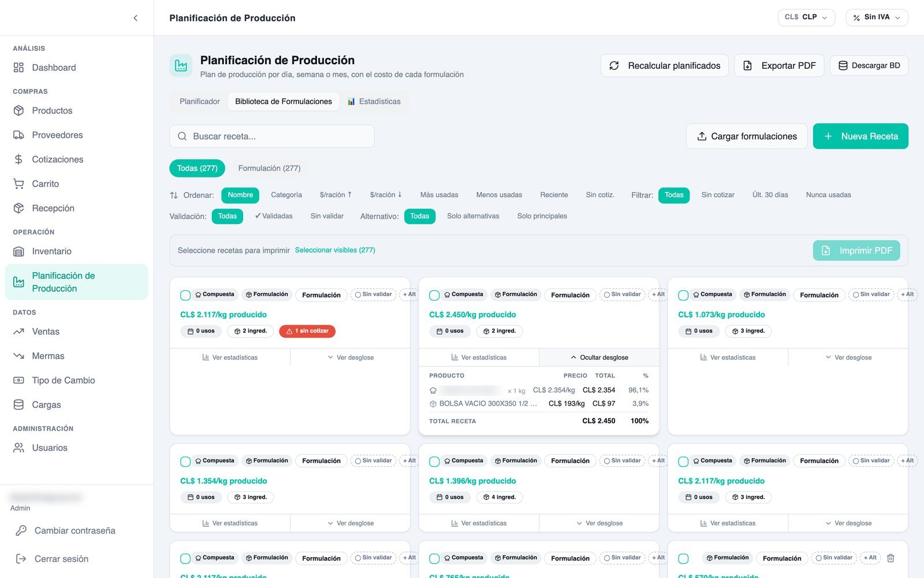
Task: Open the CL$ CLP currency dropdown
Action: click(806, 17)
